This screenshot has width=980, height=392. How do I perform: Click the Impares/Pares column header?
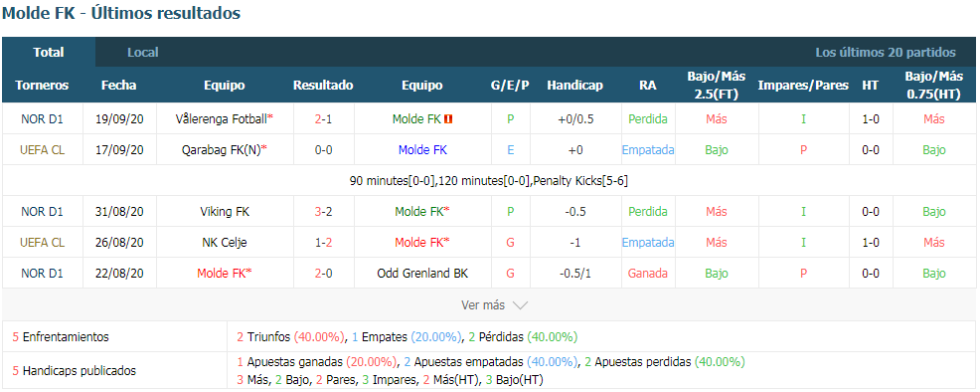tap(803, 86)
